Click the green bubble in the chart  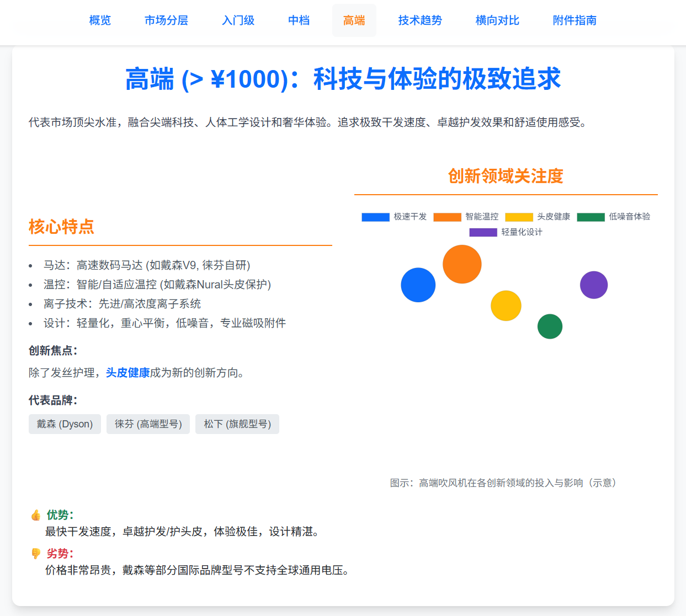coord(550,326)
